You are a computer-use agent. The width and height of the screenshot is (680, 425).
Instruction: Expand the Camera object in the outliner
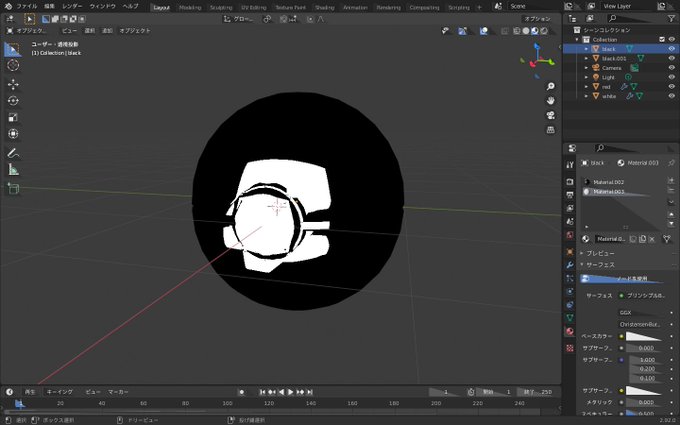pos(586,68)
